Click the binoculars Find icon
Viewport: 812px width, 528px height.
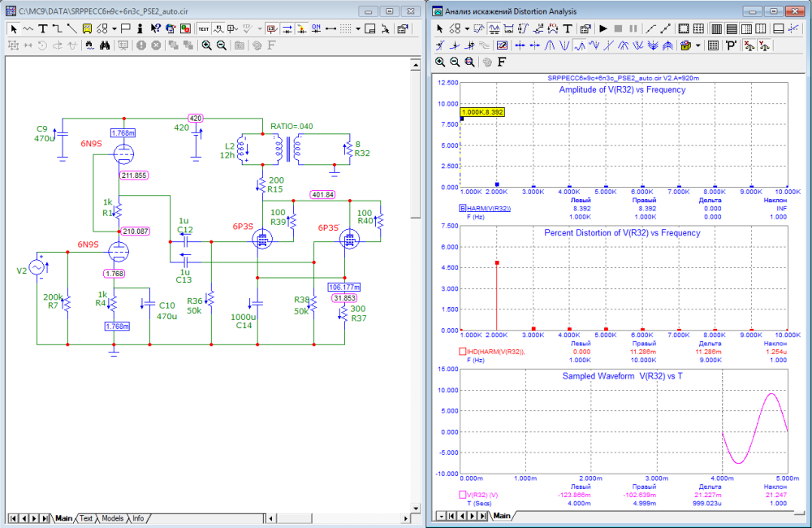click(x=105, y=45)
